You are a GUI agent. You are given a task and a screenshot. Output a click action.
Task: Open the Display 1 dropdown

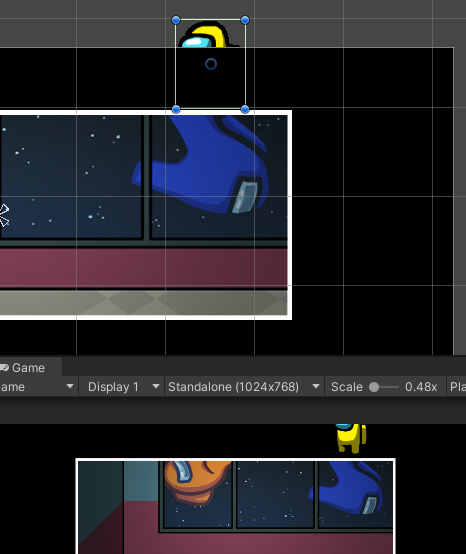[123, 387]
